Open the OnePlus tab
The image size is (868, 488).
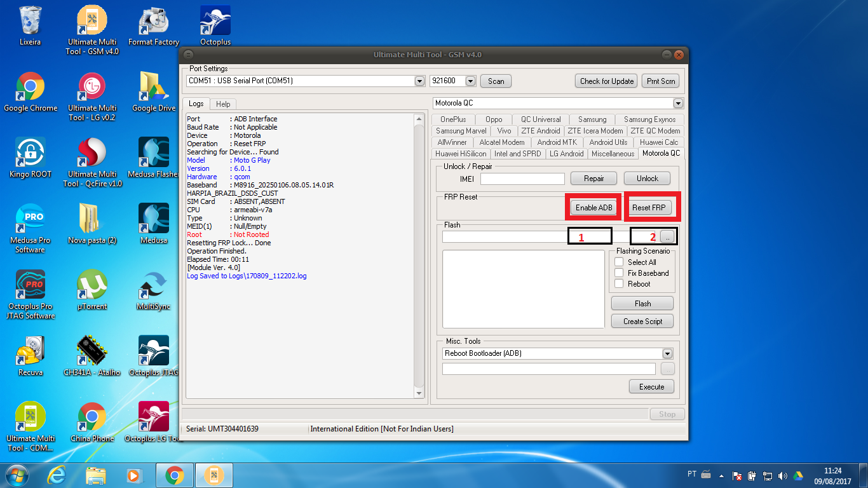coord(453,119)
